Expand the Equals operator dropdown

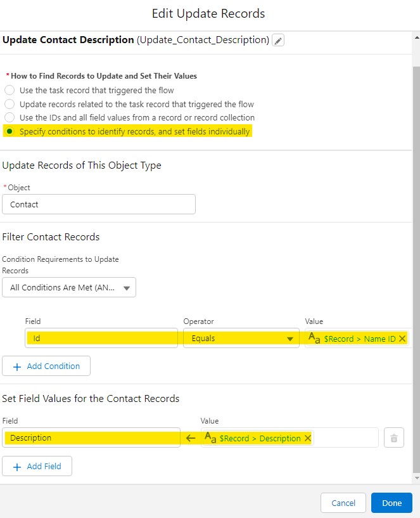241,339
